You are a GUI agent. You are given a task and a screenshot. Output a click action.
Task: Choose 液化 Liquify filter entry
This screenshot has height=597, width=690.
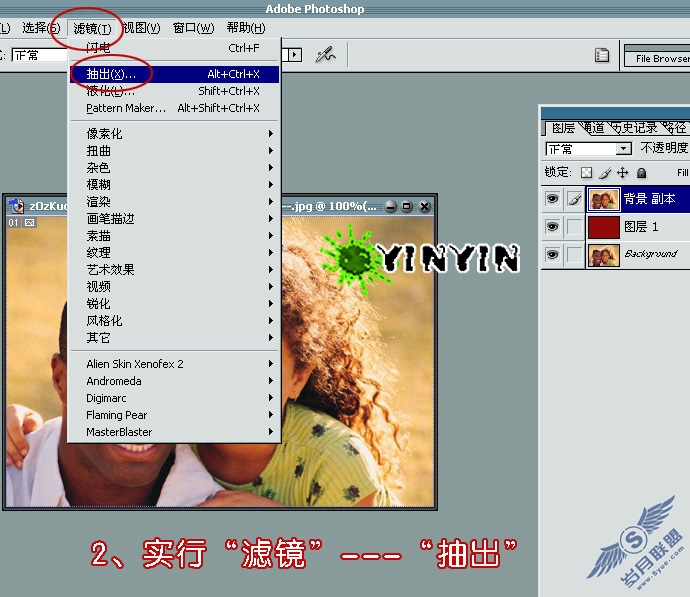click(174, 91)
